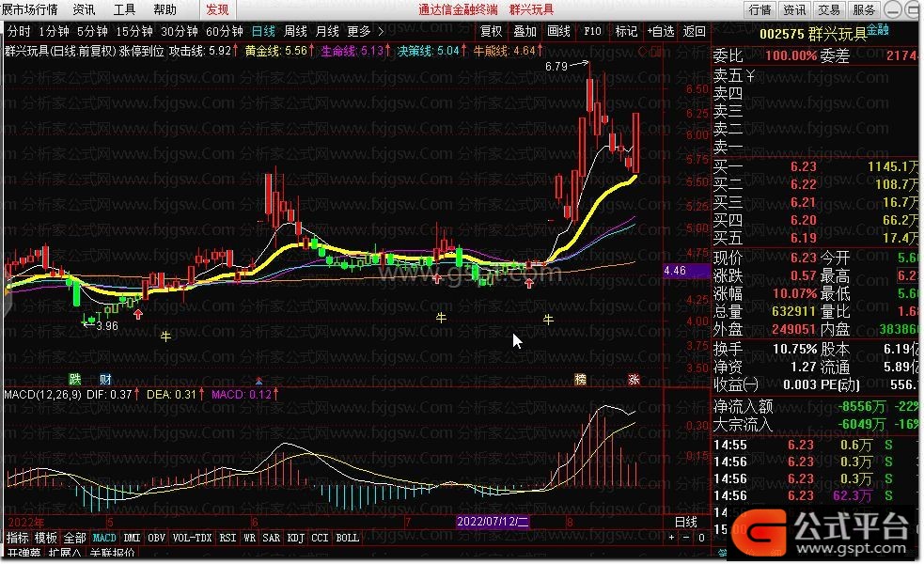Select the 全部 indicator category
Screen dimensions: 924x564
point(74,538)
